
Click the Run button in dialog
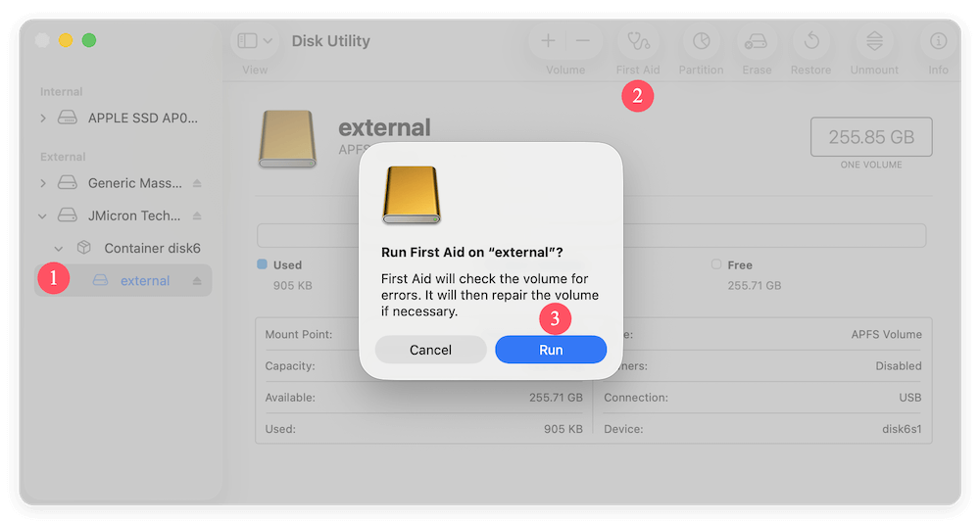click(551, 350)
